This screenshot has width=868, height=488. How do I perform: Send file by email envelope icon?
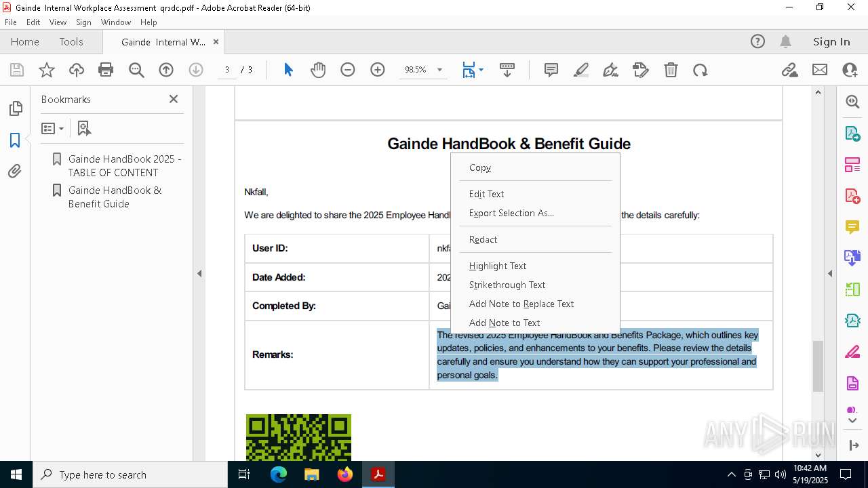[x=820, y=70]
